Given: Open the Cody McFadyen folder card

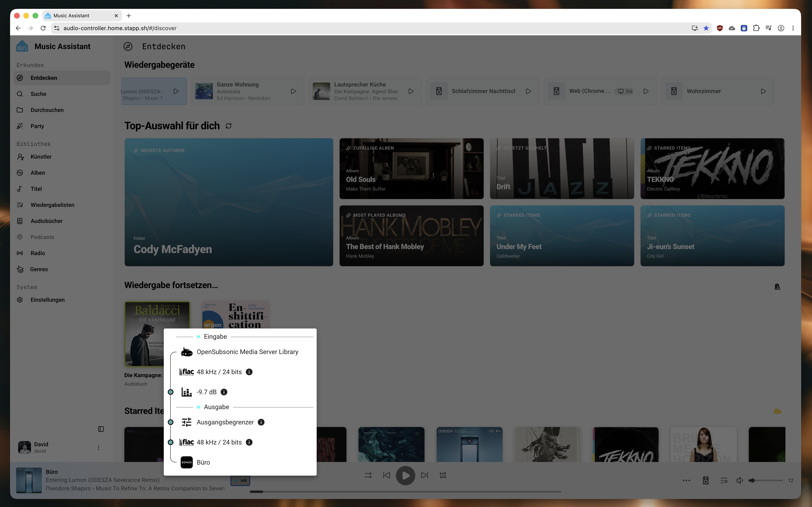Looking at the screenshot, I should coord(229,202).
